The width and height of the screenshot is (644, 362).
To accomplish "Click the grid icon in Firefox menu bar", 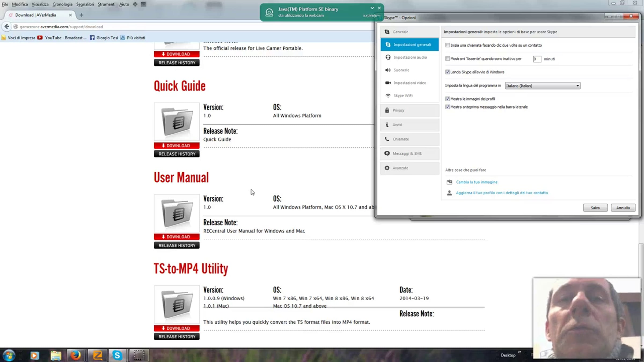I will [x=143, y=4].
